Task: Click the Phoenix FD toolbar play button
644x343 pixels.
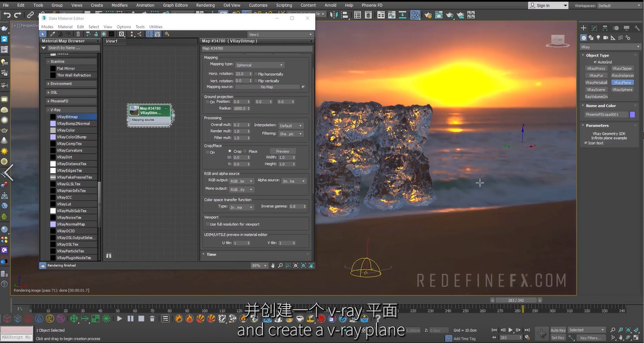Action: [x=120, y=319]
